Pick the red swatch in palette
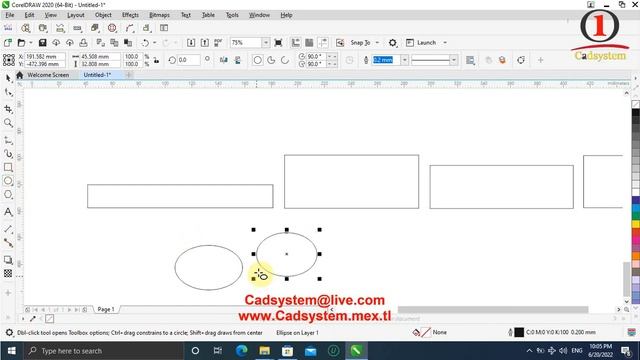This screenshot has height=360, width=640. (636, 232)
